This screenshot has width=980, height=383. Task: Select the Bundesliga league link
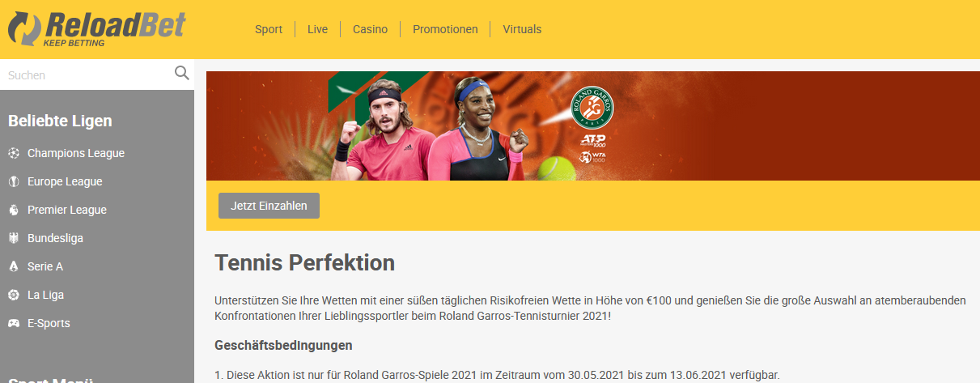tap(55, 238)
